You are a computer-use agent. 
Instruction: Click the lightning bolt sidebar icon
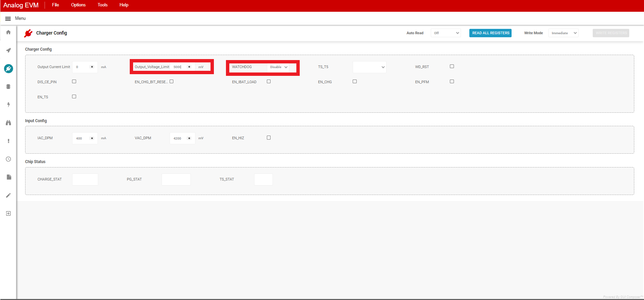(x=8, y=105)
